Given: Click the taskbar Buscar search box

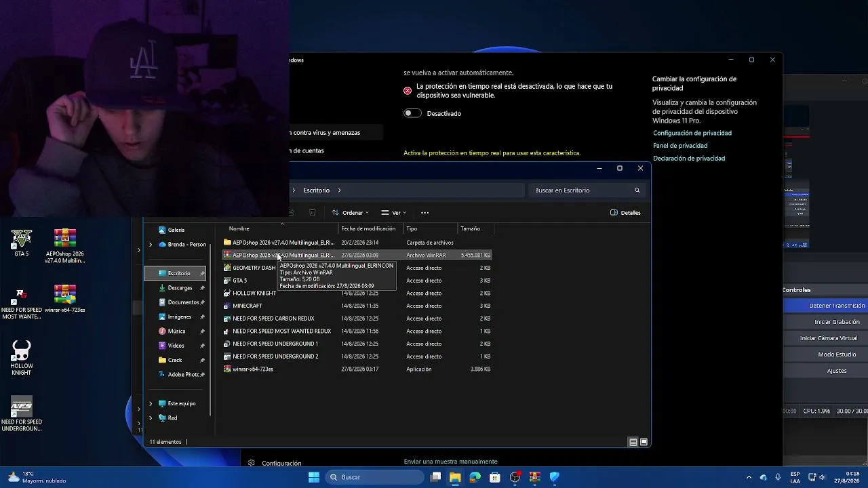Looking at the screenshot, I should click(374, 477).
